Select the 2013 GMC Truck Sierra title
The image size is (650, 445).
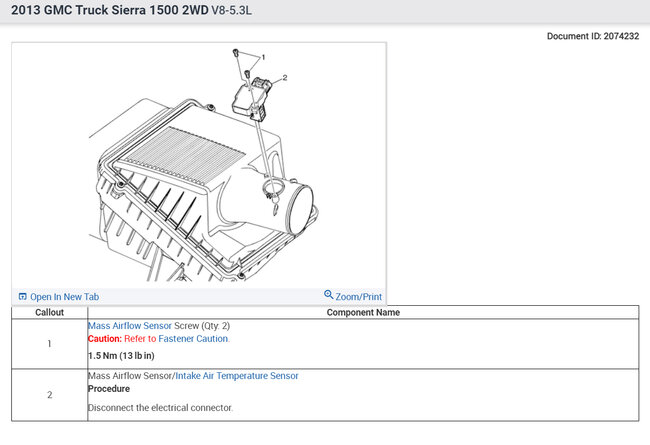tap(110, 10)
